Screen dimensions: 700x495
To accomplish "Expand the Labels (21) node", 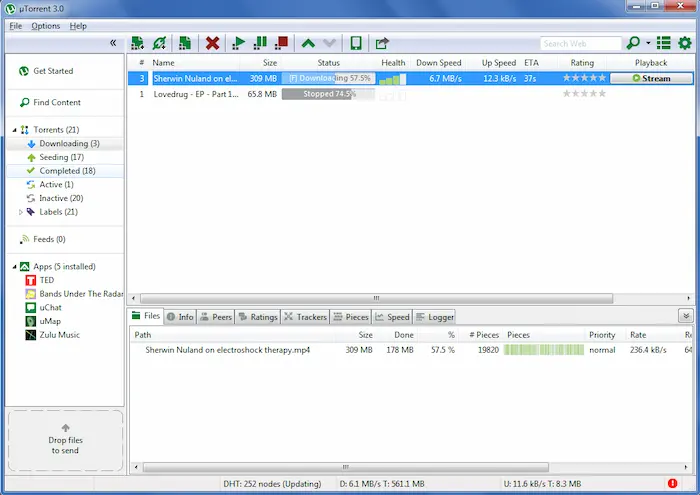I will tap(21, 212).
